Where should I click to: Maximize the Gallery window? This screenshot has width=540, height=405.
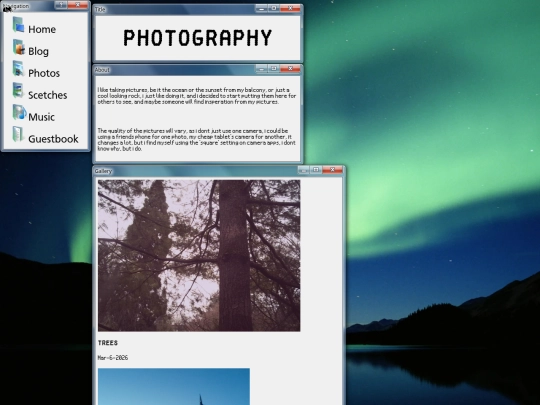(316, 170)
